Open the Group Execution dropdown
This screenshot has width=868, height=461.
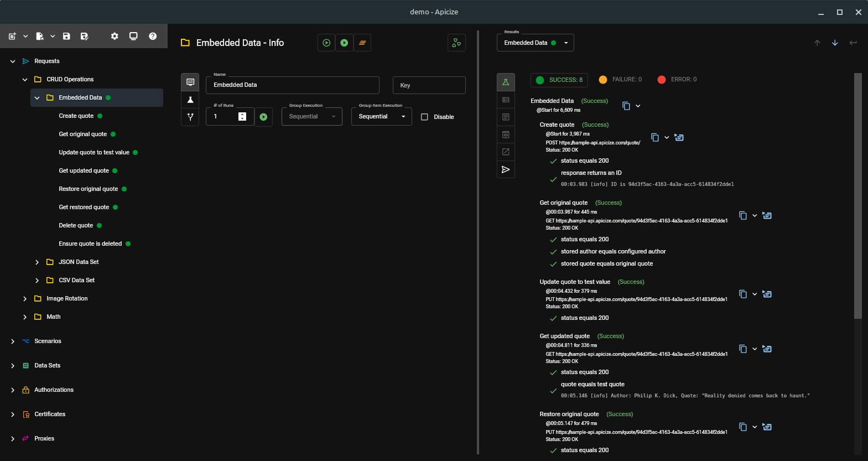312,116
